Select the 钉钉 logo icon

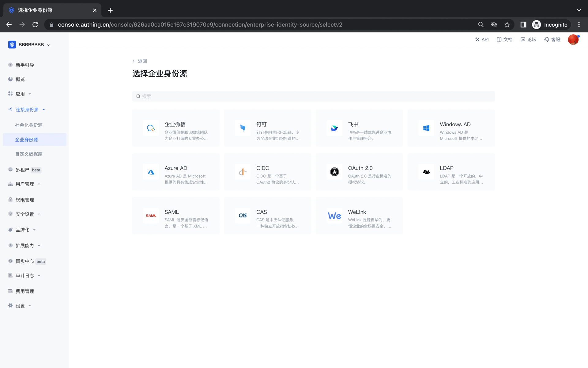pos(243,128)
